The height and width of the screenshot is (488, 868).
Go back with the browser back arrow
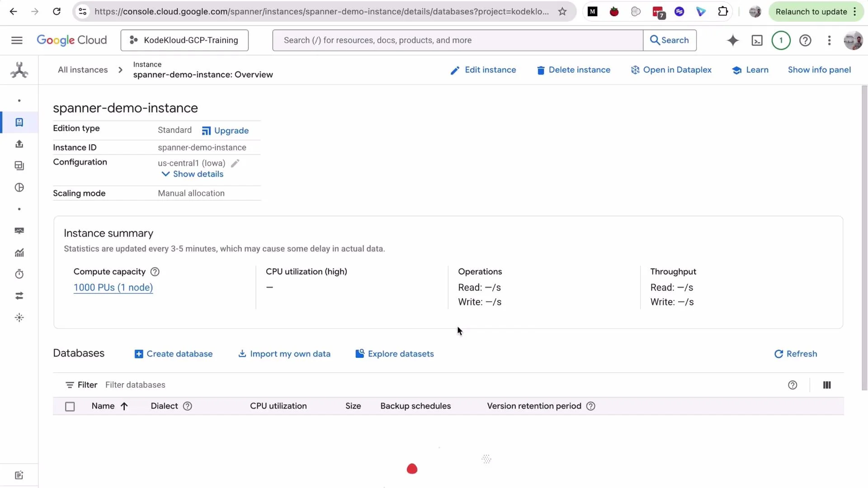coord(14,12)
